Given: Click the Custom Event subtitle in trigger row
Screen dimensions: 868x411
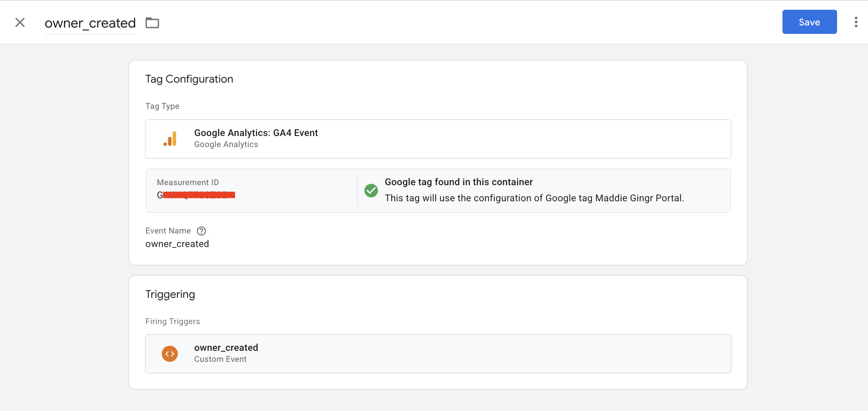Looking at the screenshot, I should 220,359.
